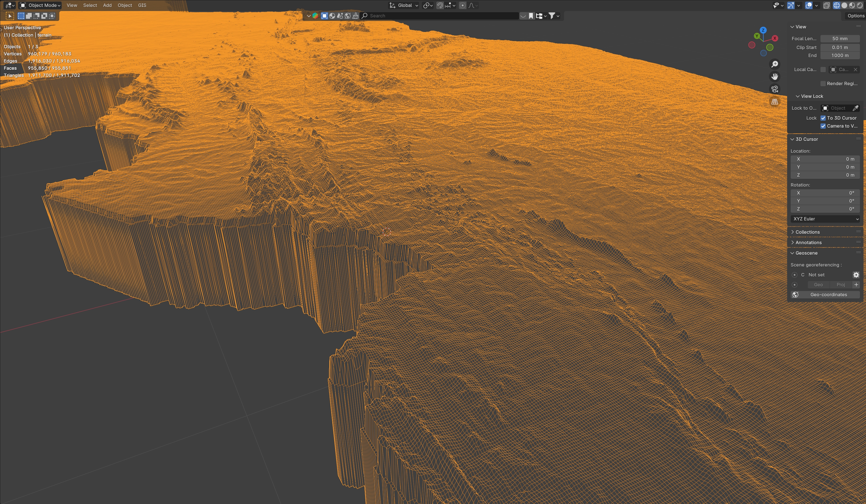Switch to solid viewport shading
866x504 pixels.
[844, 6]
